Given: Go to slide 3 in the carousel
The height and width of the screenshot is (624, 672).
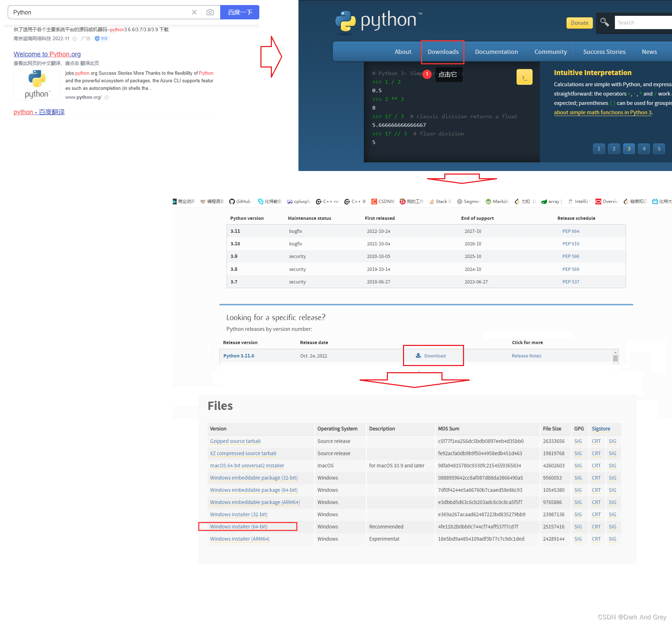Looking at the screenshot, I should tap(629, 148).
